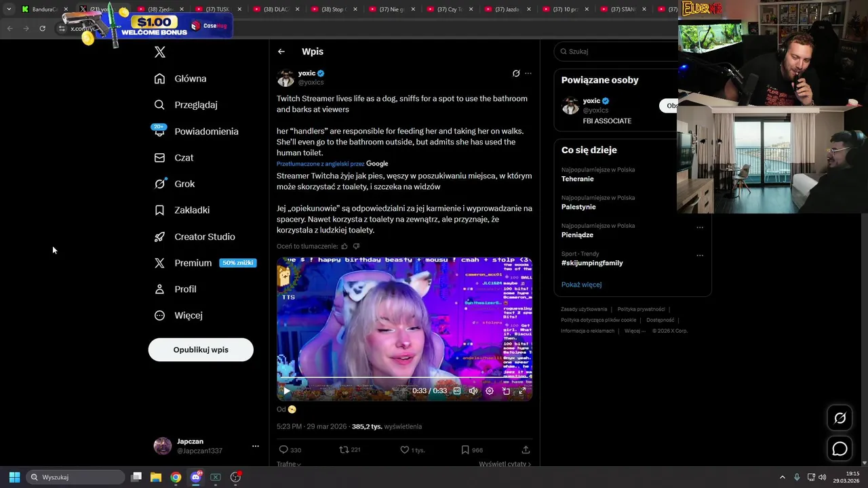
Task: Repost the post (221 reposts)
Action: point(350,450)
